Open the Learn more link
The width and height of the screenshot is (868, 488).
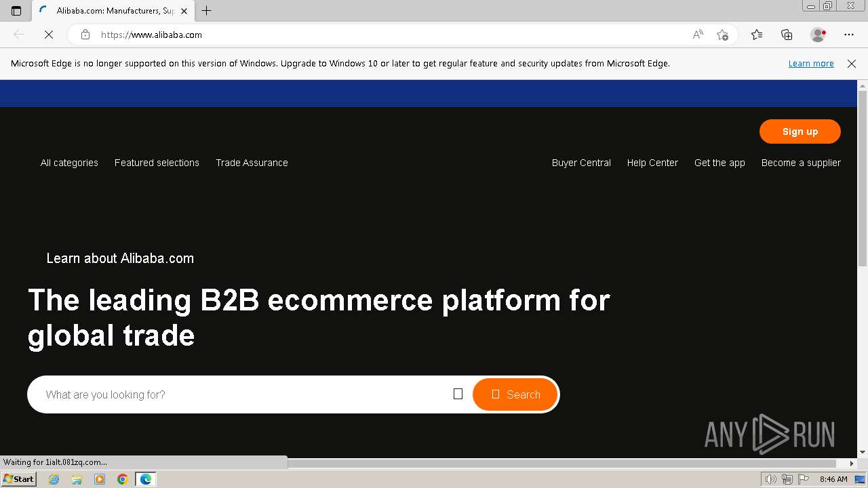(811, 64)
